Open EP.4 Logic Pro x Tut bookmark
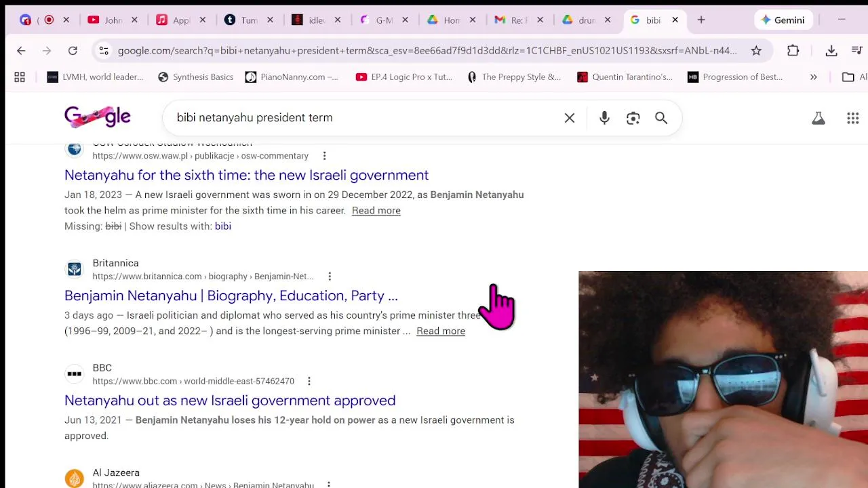Screen dimensions: 868x488 [x=404, y=77]
